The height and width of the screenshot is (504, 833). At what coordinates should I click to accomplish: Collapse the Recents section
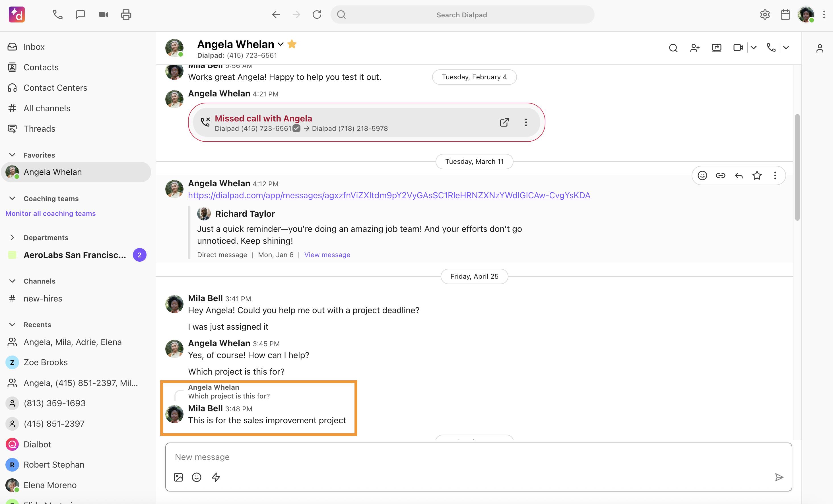point(12,325)
